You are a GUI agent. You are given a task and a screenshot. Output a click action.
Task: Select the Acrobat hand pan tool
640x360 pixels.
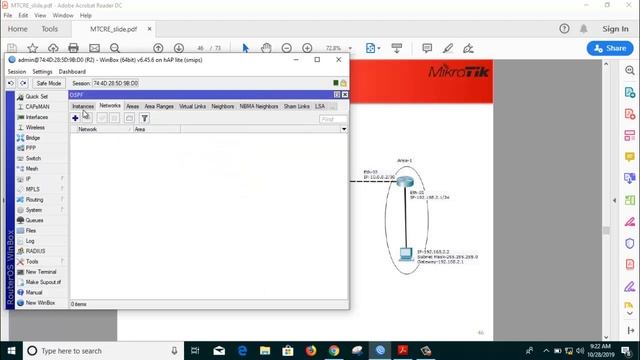pos(266,48)
